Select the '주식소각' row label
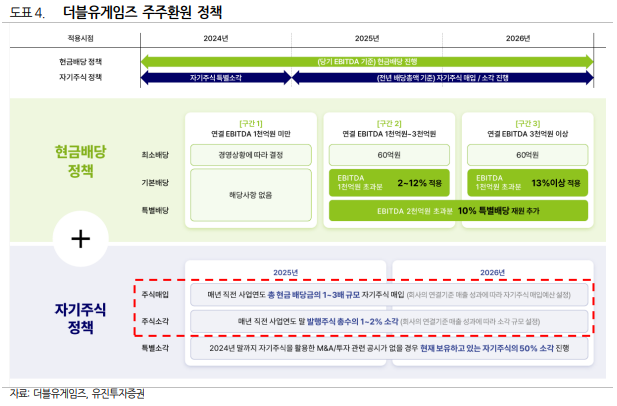This screenshot has height=406, width=617. [155, 321]
